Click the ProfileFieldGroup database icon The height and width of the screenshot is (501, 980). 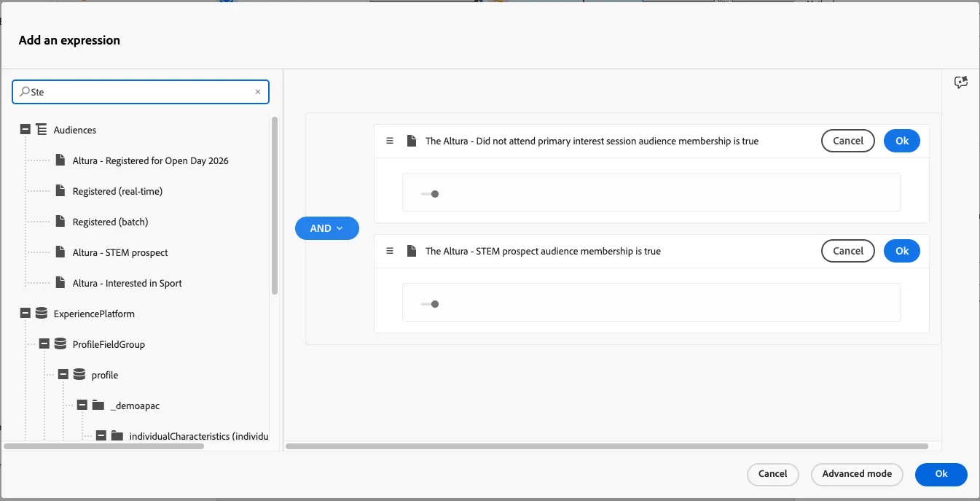(x=60, y=344)
